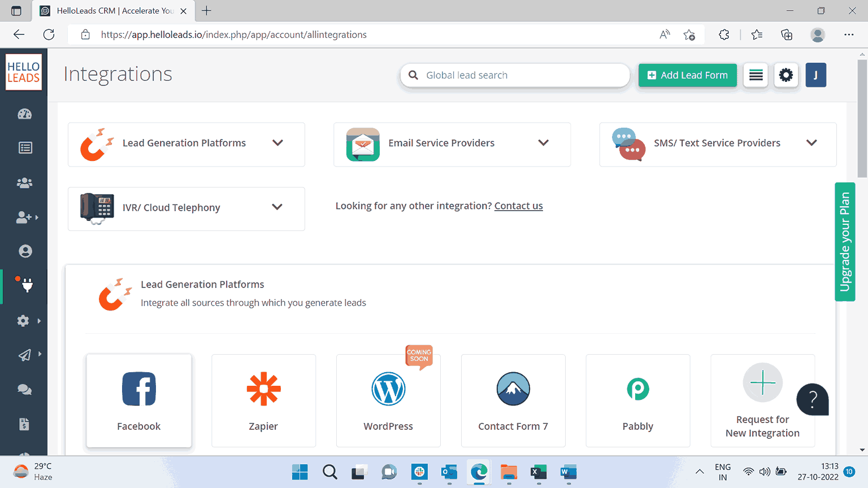Expand Email Service Providers dropdown
868x488 pixels.
543,143
